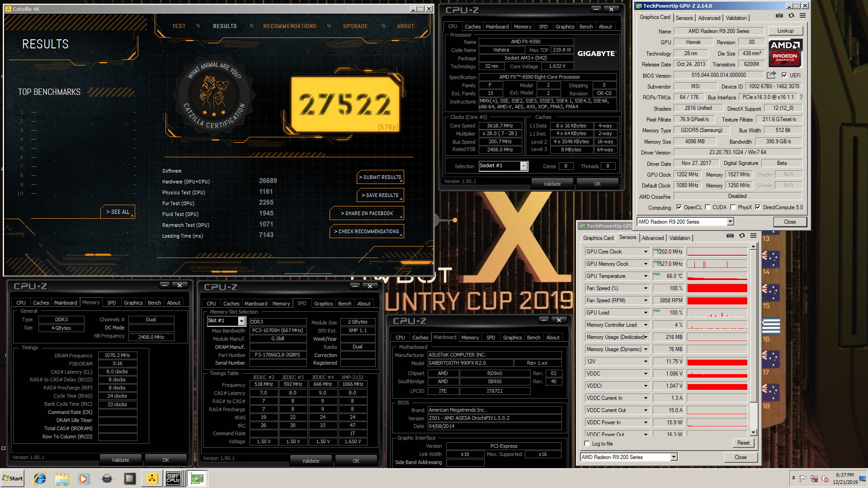868x488 pixels.
Task: Open the Validation tab in the GPU-Z Sensors window
Action: (x=679, y=238)
